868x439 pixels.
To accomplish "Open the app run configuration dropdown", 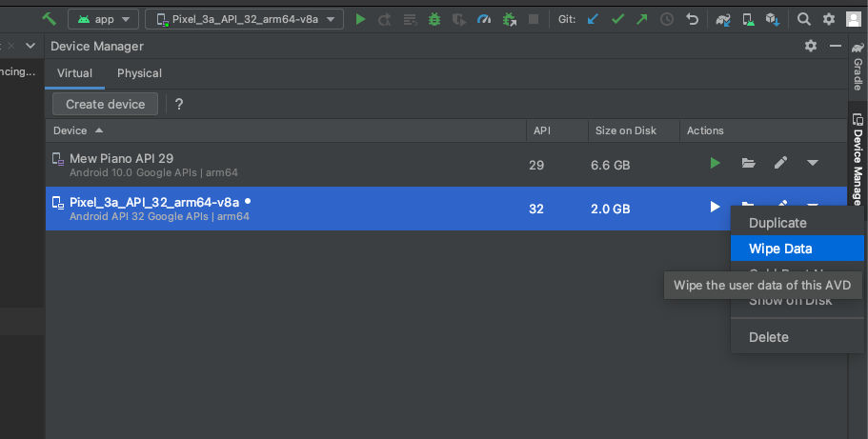I will pyautogui.click(x=103, y=19).
